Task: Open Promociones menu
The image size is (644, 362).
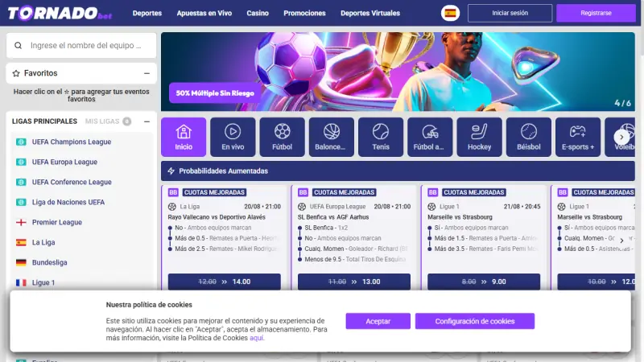Action: (304, 13)
